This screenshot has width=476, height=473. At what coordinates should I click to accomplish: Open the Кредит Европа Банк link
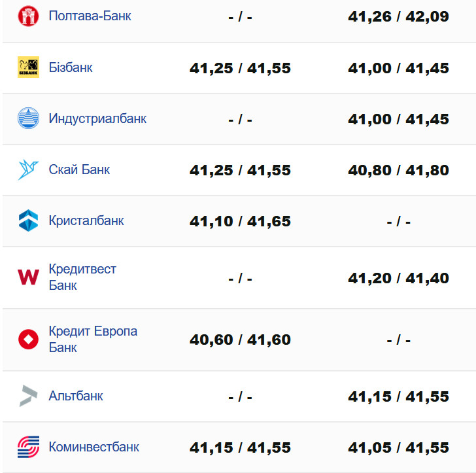coord(93,339)
